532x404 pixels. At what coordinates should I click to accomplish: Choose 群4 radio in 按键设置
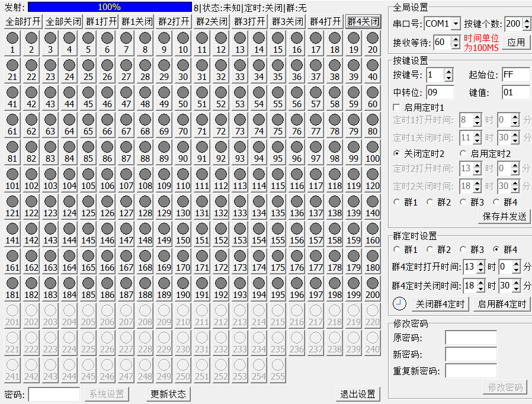tap(496, 202)
